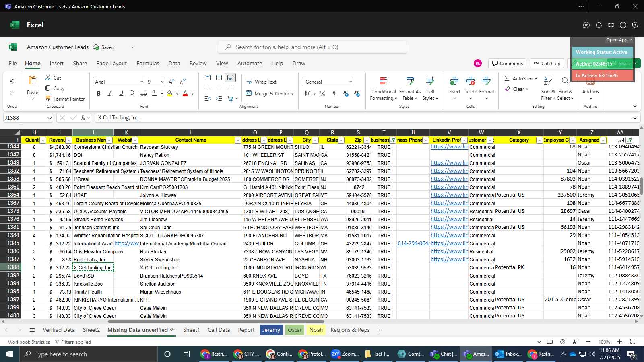Click the search for tools box
This screenshot has width=644, height=362.
point(312,47)
